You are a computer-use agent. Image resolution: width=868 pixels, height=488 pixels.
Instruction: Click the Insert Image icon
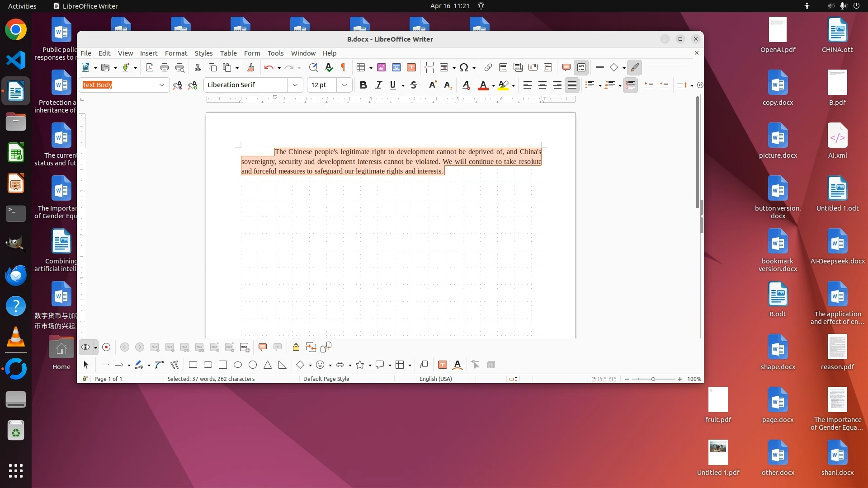pyautogui.click(x=382, y=68)
